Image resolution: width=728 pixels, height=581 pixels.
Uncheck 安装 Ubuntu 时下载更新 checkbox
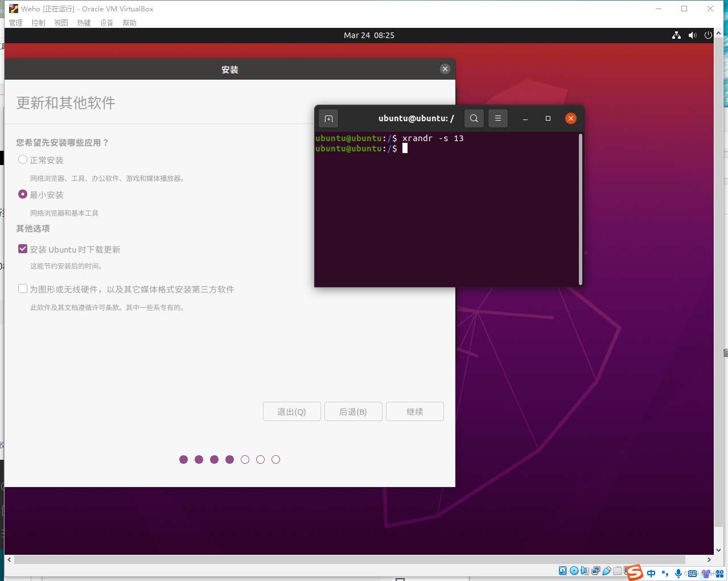pyautogui.click(x=23, y=249)
